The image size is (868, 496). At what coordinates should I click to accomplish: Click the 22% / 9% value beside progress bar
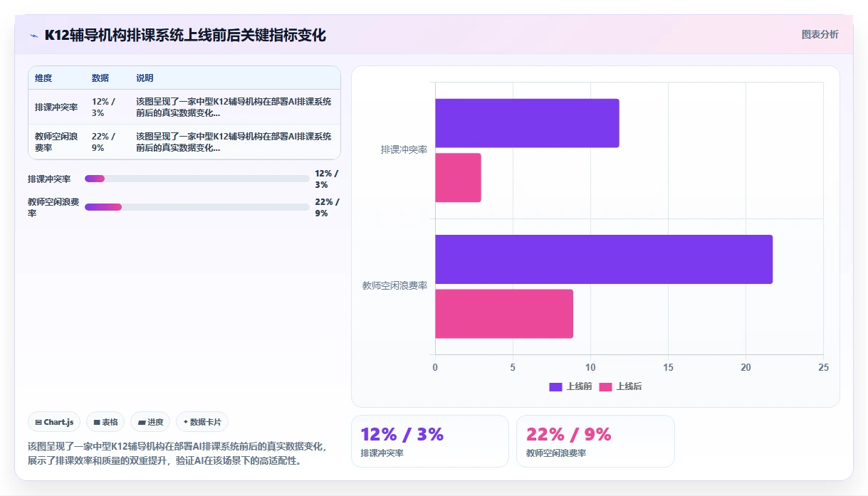(327, 208)
